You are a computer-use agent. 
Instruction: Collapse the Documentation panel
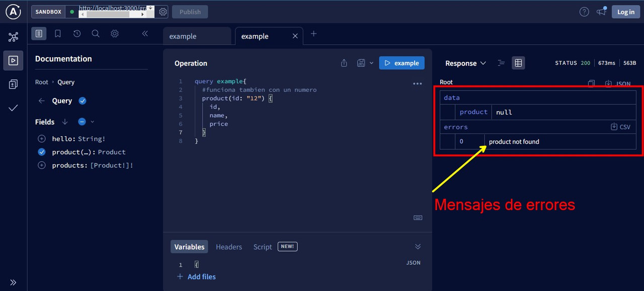(145, 34)
